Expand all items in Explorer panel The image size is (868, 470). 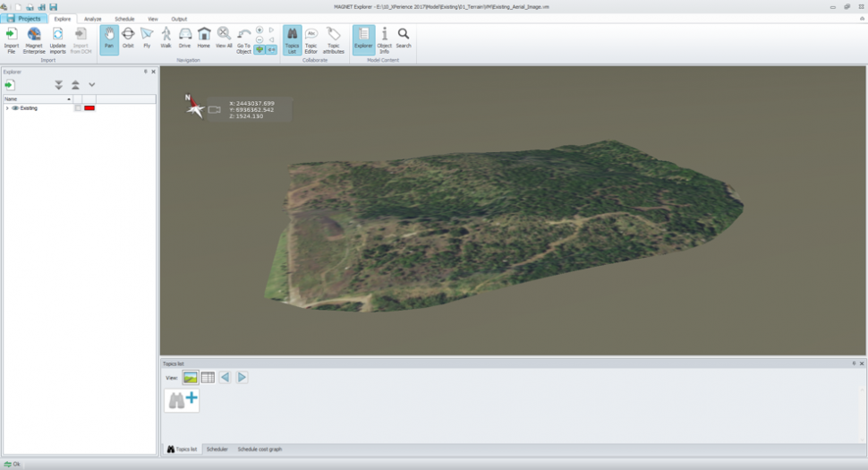[x=59, y=85]
